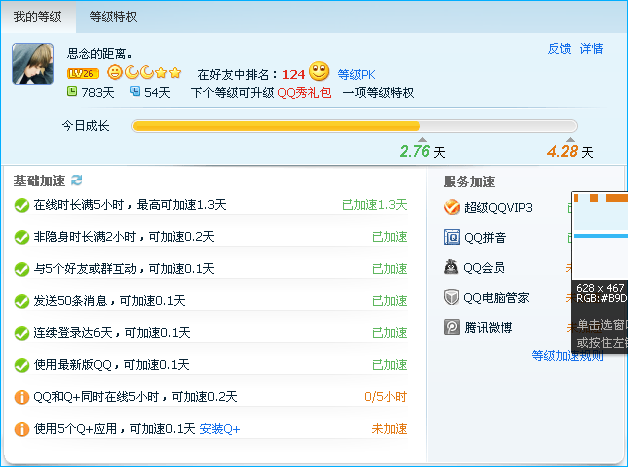This screenshot has width=628, height=467.
Task: Click green check for 与5个好友或群互动
Action: coord(22,269)
